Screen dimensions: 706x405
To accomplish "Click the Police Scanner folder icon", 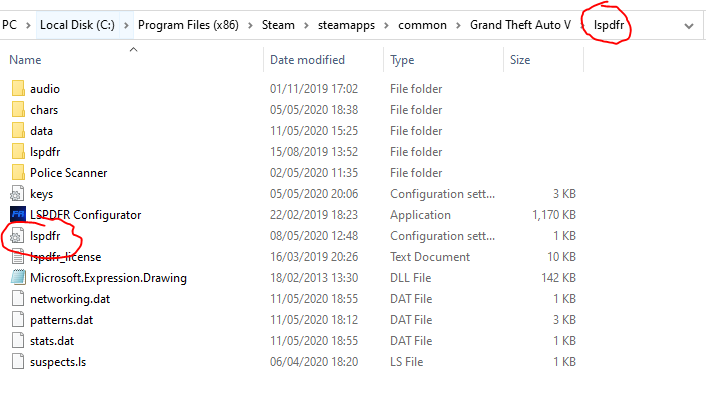I will point(17,173).
